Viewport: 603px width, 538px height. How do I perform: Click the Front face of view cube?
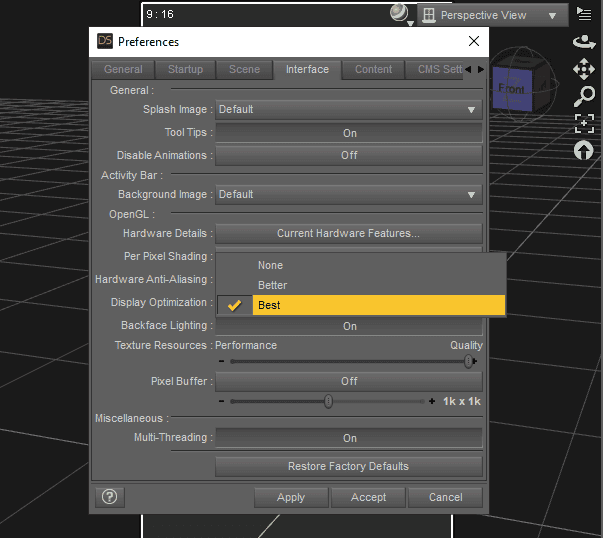pos(511,90)
